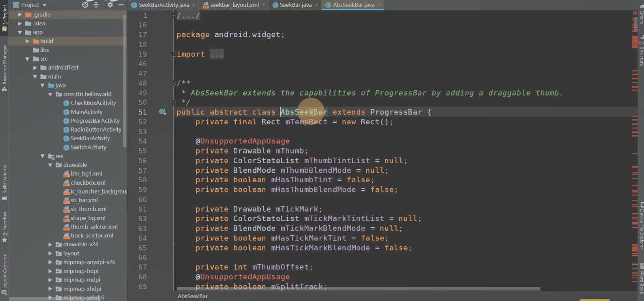The image size is (644, 301).
Task: Click the collapsed import ellipsis
Action: click(217, 54)
